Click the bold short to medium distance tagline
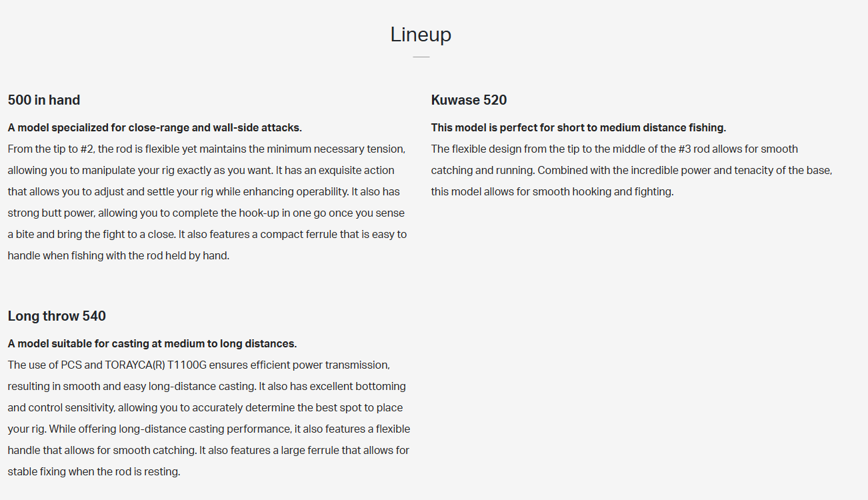The image size is (868, 500). click(x=578, y=127)
